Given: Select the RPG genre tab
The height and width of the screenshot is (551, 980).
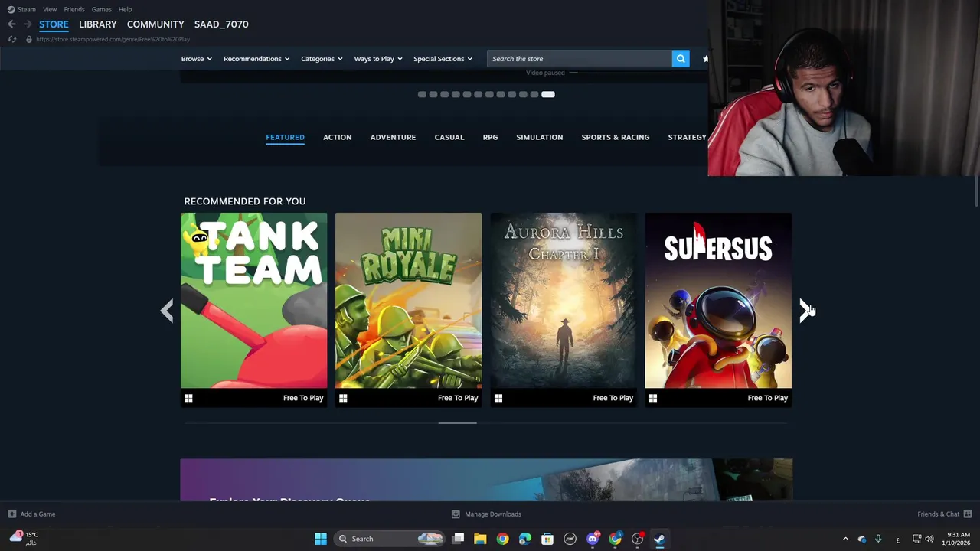Looking at the screenshot, I should [490, 137].
